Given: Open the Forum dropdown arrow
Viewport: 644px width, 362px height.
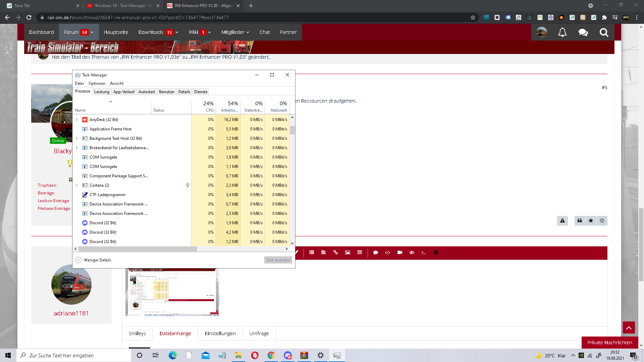Looking at the screenshot, I should coord(92,33).
